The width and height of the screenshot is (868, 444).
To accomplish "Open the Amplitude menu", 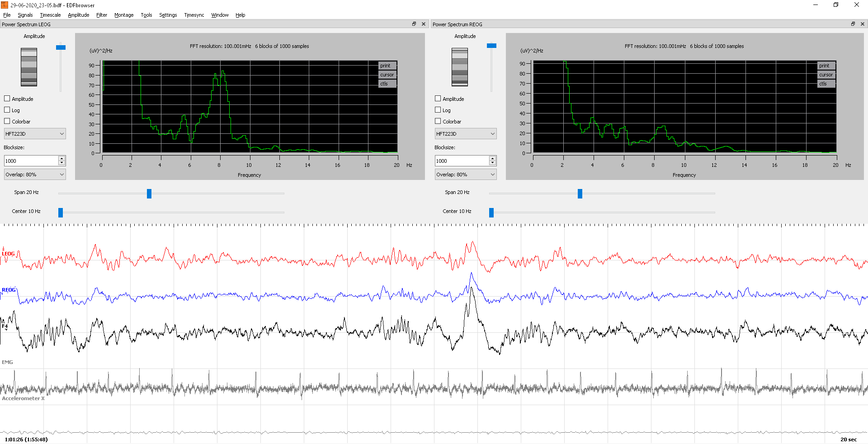I will click(x=79, y=15).
